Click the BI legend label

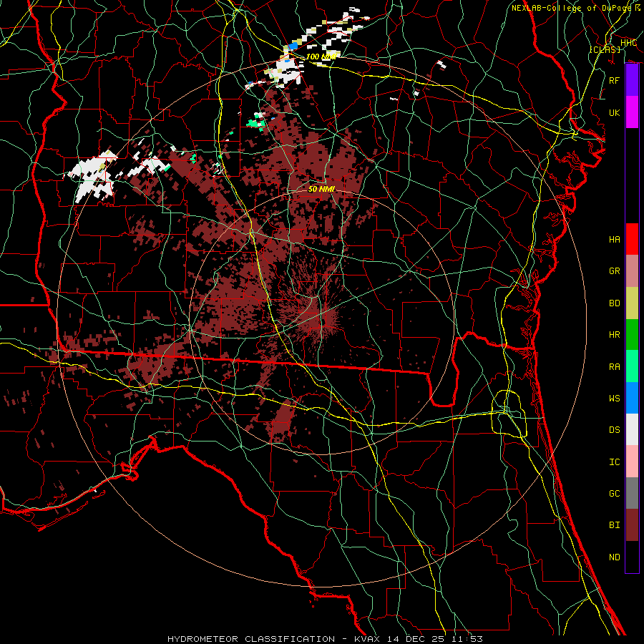[615, 525]
